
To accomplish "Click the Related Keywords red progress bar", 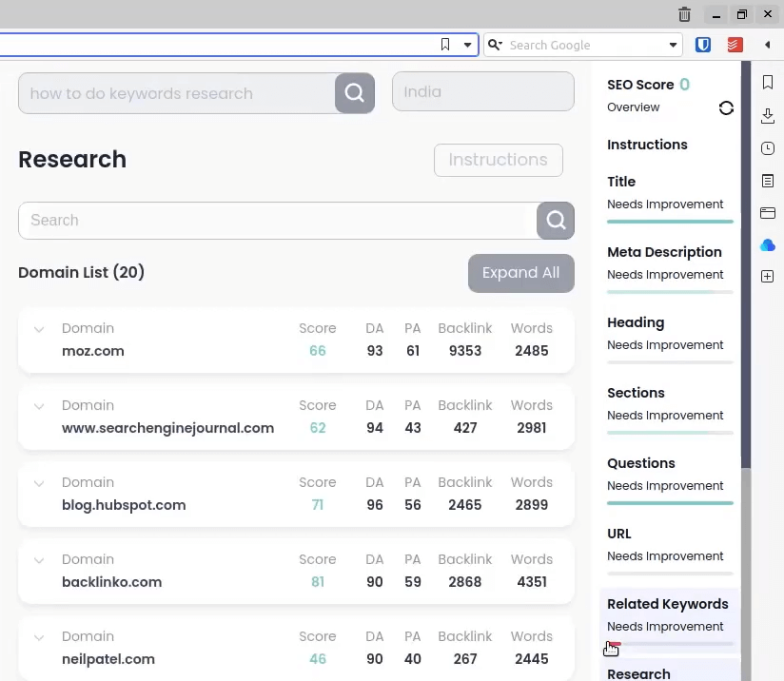I will pyautogui.click(x=615, y=644).
